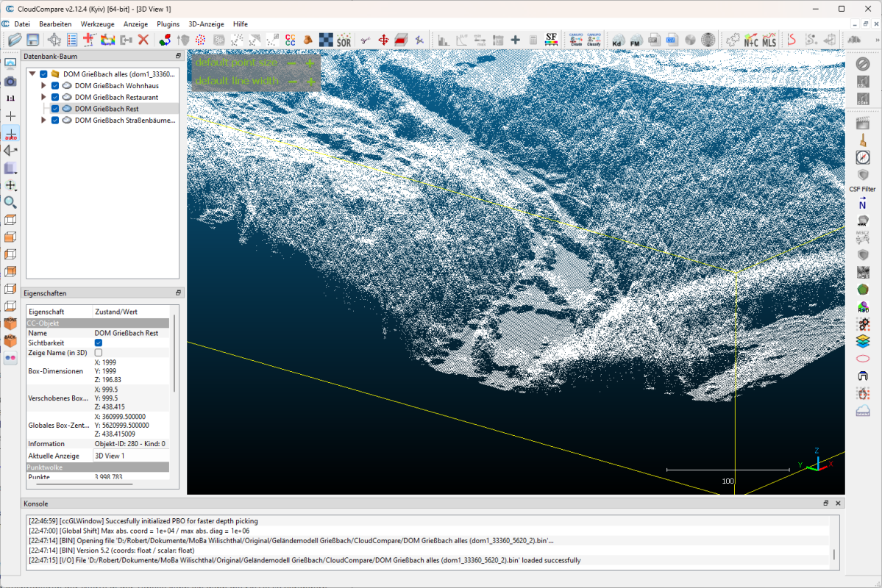The height and width of the screenshot is (588, 882).
Task: Click the magnifier zoom icon
Action: (x=10, y=202)
